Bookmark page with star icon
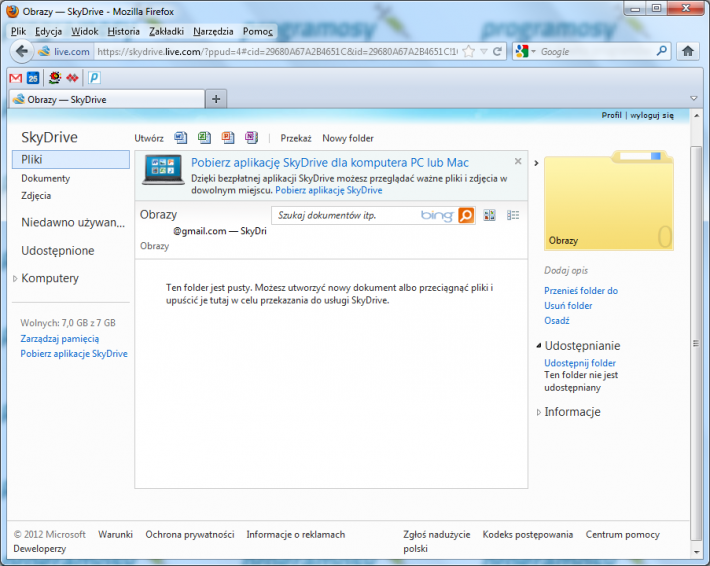Screen dimensions: 710x566 tap(469, 52)
